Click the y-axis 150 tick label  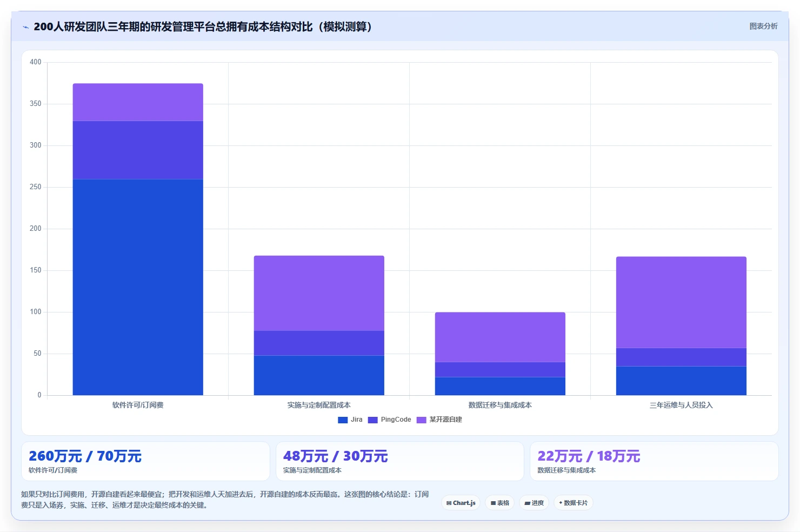36,270
